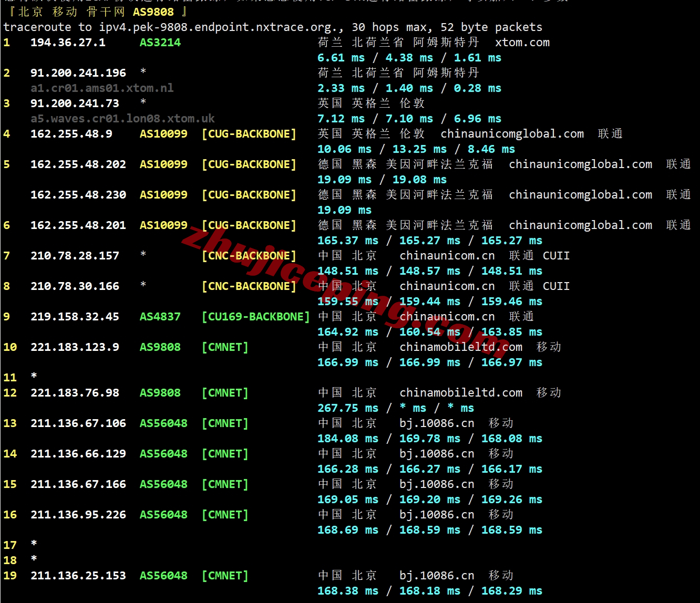
Task: Select IP 162.255.48.9 on hop 4
Action: click(71, 134)
